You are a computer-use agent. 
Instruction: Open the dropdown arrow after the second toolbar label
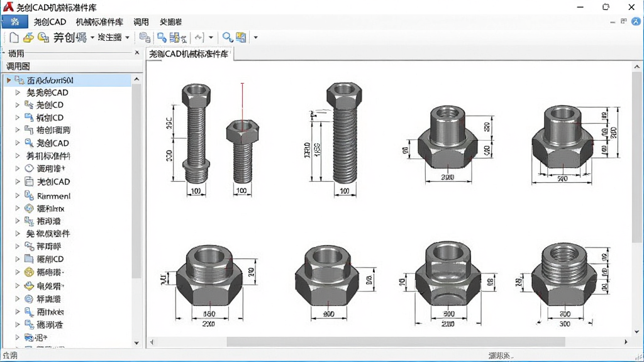coord(127,37)
